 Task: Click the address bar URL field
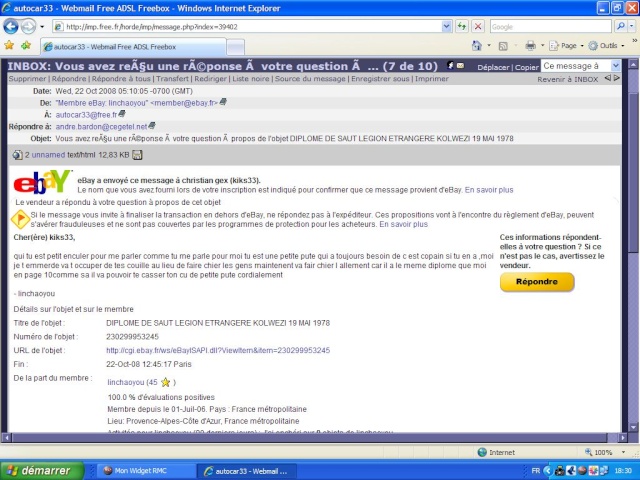(x=247, y=27)
